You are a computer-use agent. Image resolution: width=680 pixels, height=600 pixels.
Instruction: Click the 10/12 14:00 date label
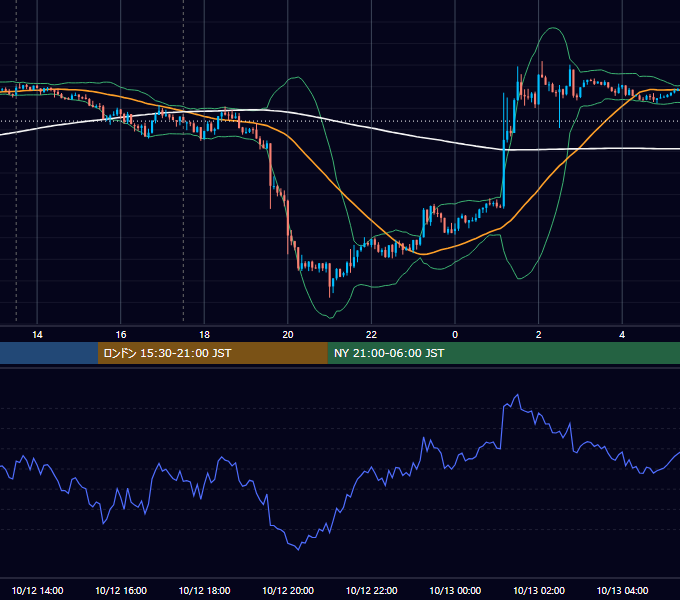click(x=37, y=590)
